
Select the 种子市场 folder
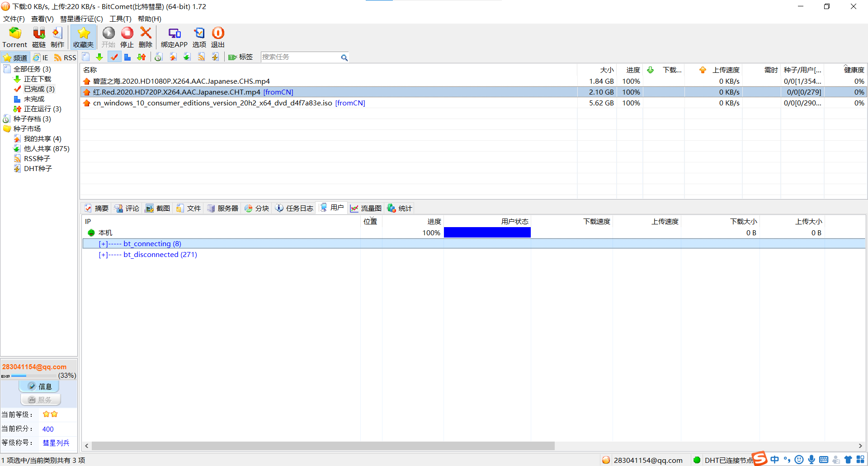tap(27, 129)
